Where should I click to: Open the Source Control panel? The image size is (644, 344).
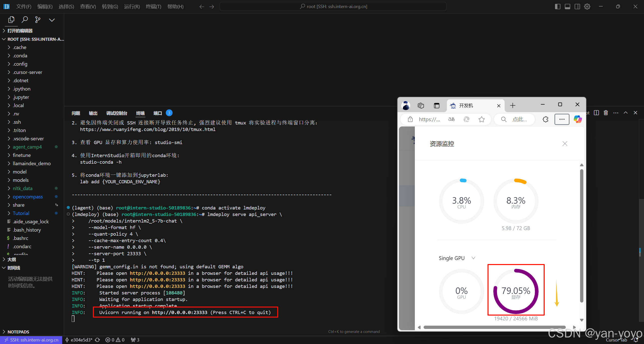pos(37,20)
